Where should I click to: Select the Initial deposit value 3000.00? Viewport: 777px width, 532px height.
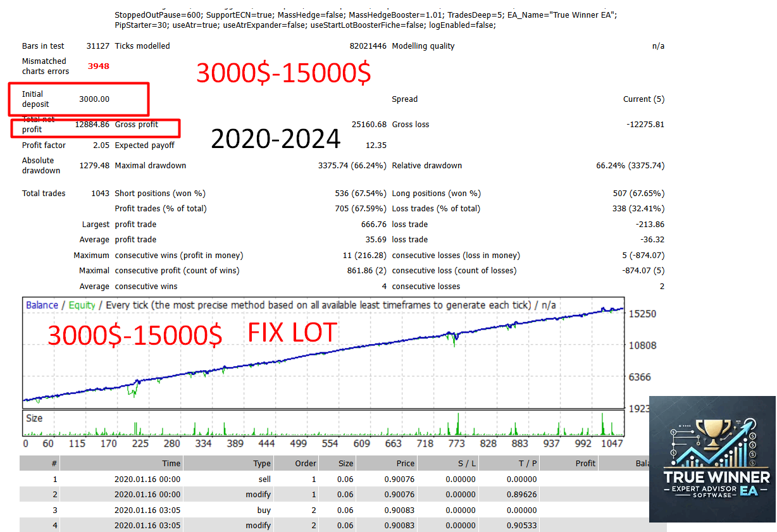94,99
